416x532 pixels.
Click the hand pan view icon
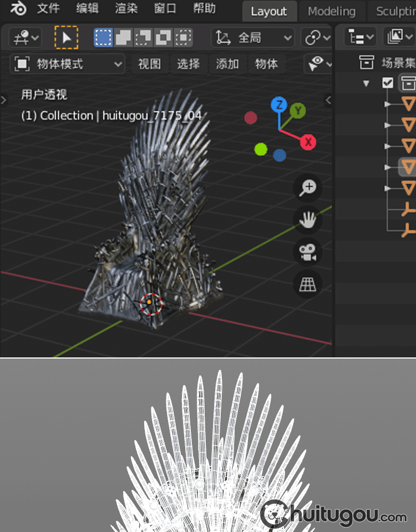pyautogui.click(x=308, y=221)
